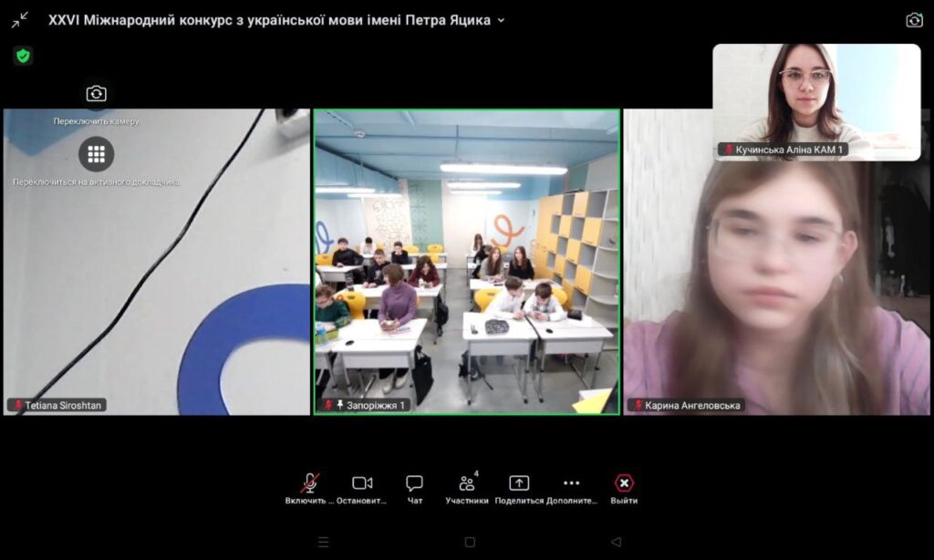
Task: Expand the meeting title dropdown chevron
Action: pos(501,20)
